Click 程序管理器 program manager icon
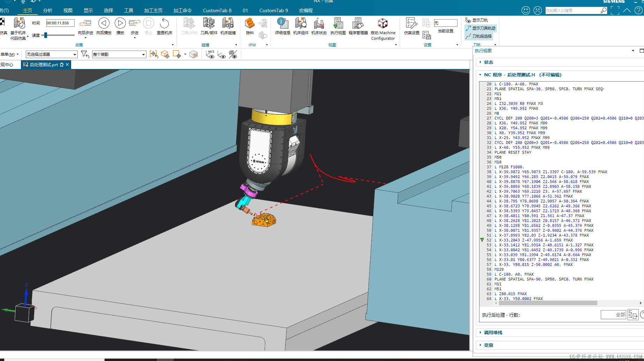The width and height of the screenshot is (644, 361). pos(358,24)
